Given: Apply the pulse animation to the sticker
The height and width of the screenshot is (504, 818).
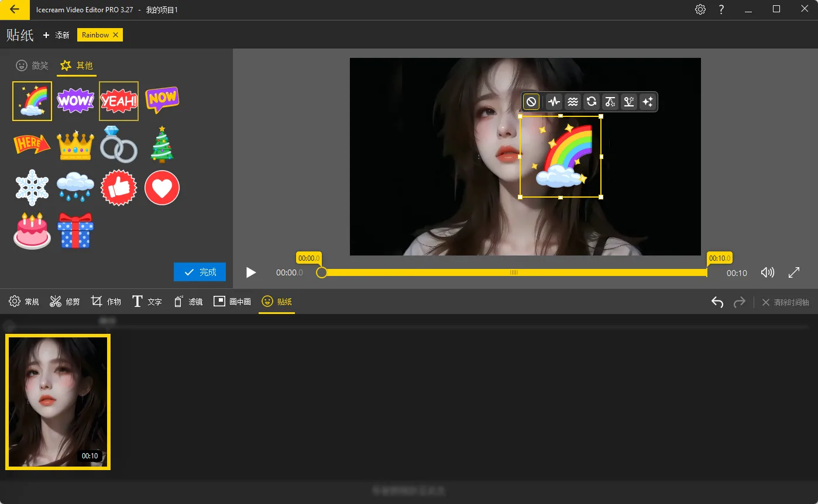Looking at the screenshot, I should tap(554, 102).
